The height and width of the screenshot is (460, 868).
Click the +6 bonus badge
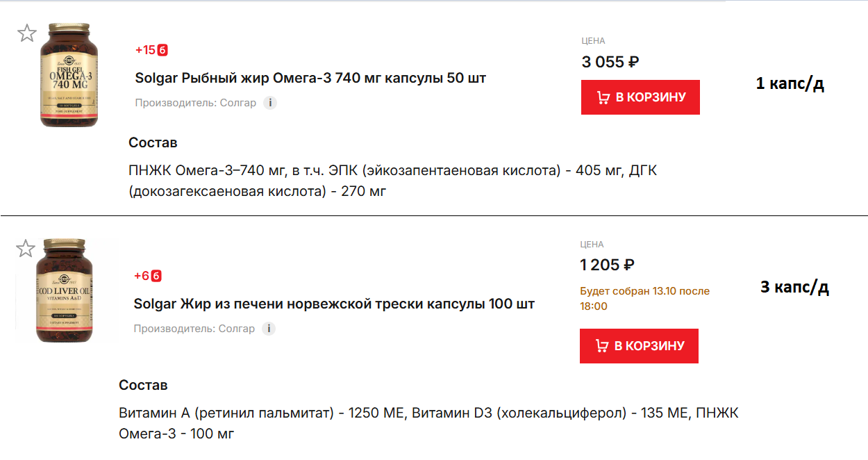(147, 276)
